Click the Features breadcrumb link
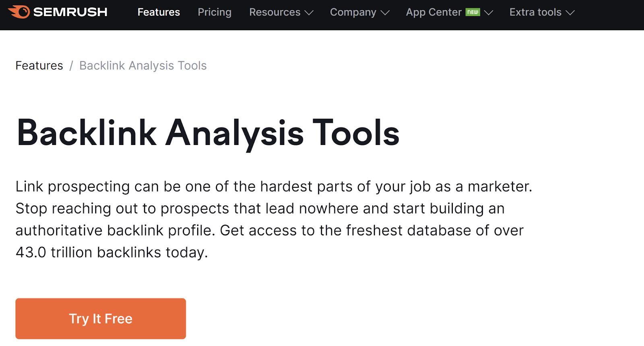The image size is (644, 346). [39, 66]
